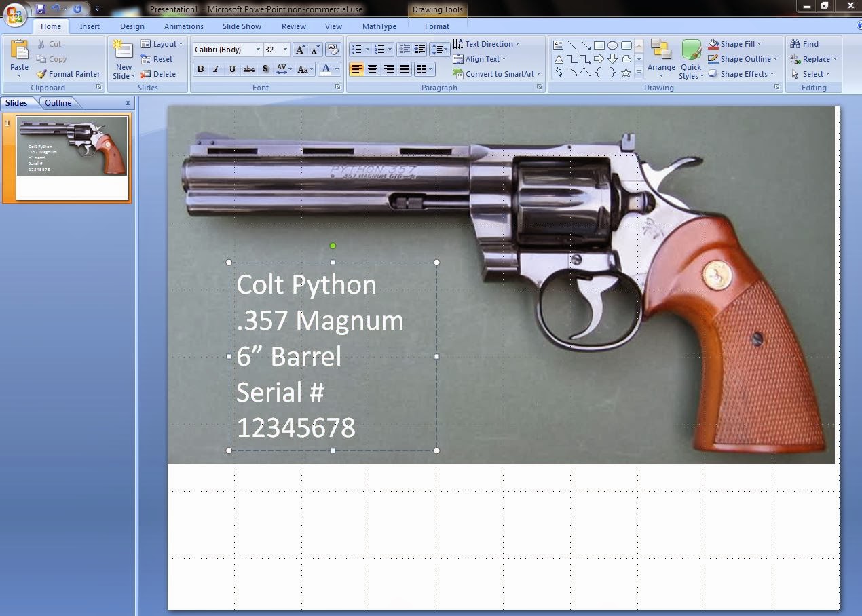Toggle Text Shadow
Viewport: 862px width, 616px height.
coord(265,69)
